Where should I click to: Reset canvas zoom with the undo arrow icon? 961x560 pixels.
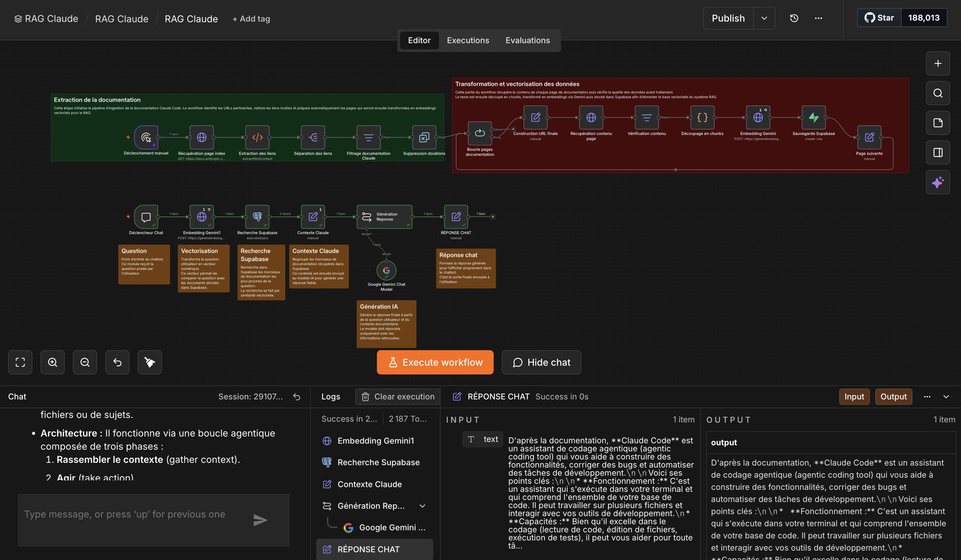tap(117, 362)
